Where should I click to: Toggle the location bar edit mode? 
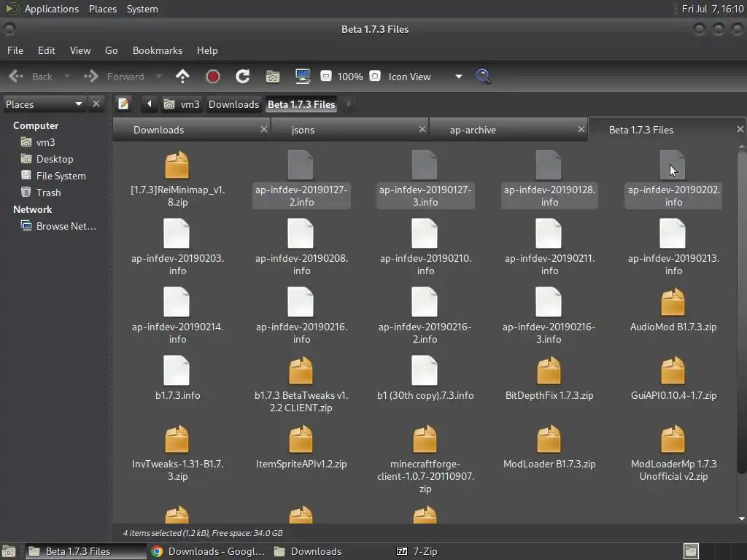(x=123, y=104)
